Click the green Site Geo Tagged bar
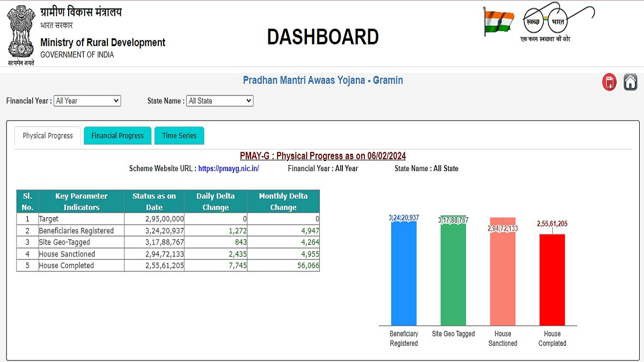 click(x=453, y=270)
